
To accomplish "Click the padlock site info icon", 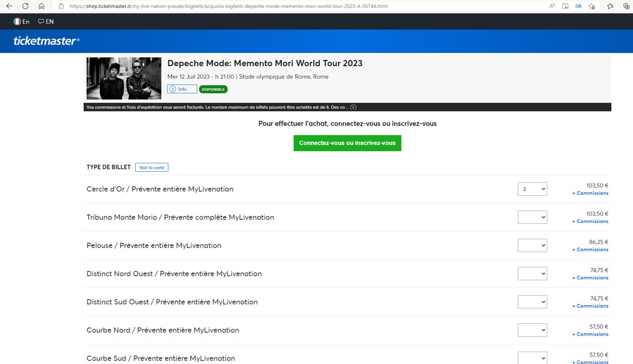I will 61,6.
